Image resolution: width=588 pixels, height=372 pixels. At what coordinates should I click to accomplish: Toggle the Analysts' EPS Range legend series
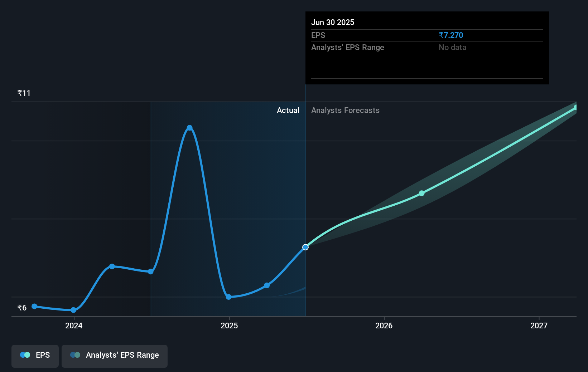115,356
